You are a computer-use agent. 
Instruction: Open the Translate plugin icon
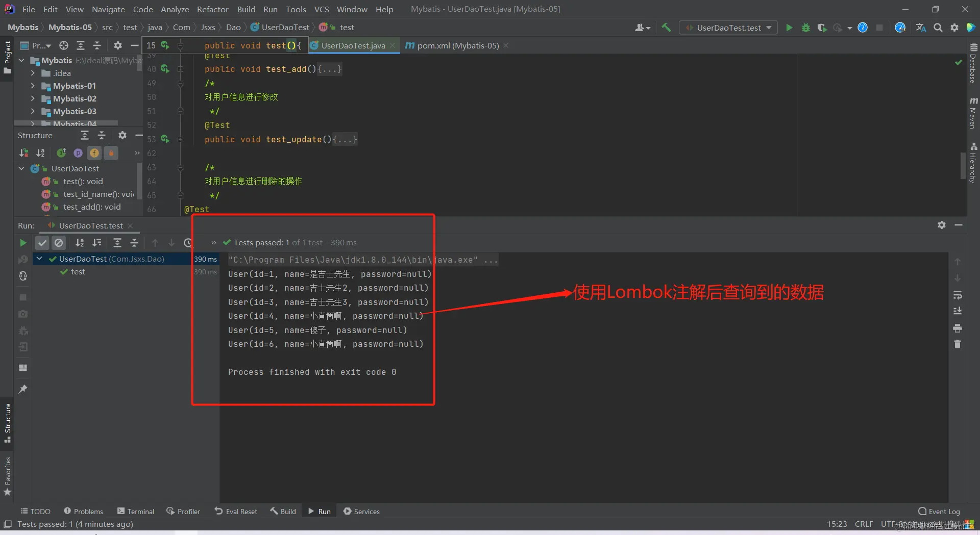(921, 28)
